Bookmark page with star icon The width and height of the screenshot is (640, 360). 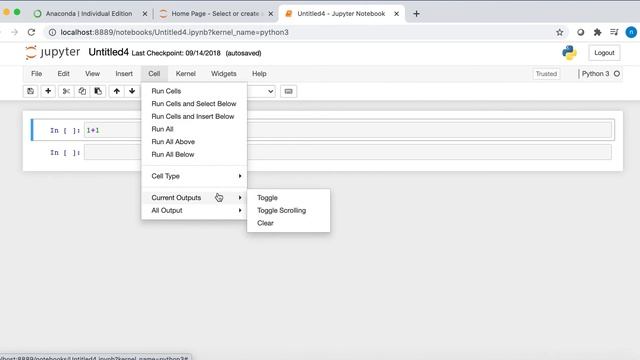pyautogui.click(x=560, y=32)
